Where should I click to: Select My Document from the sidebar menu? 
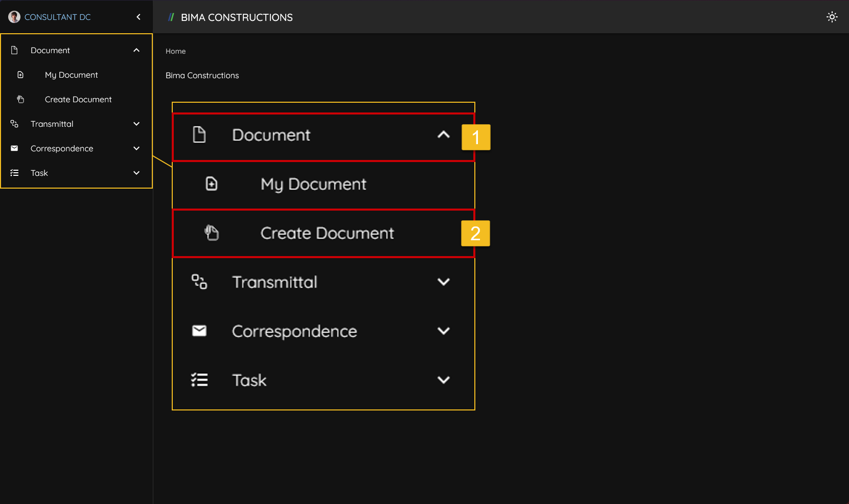pos(71,75)
